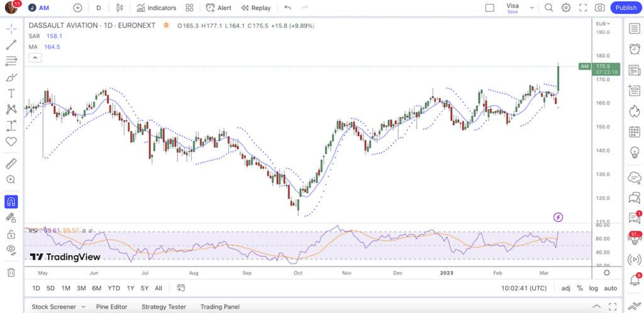Toggle the magnet mode tool
Viewport: 644px width, 313px height.
point(11,202)
